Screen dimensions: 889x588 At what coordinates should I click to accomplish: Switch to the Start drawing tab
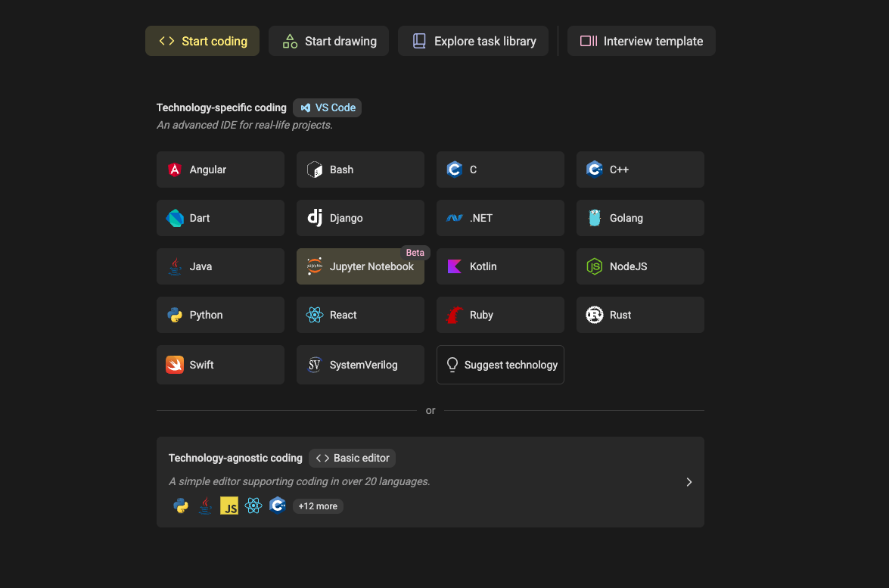[329, 41]
